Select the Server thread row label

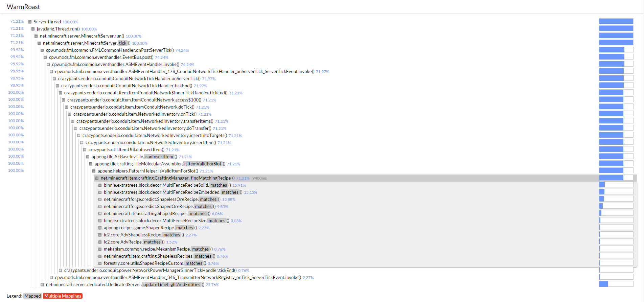coord(47,22)
